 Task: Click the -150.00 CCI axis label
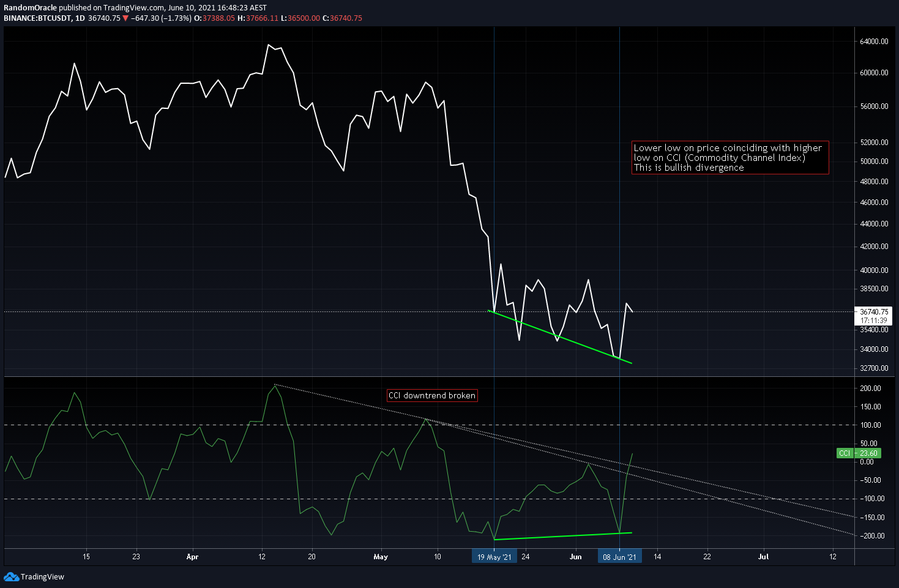pos(871,518)
